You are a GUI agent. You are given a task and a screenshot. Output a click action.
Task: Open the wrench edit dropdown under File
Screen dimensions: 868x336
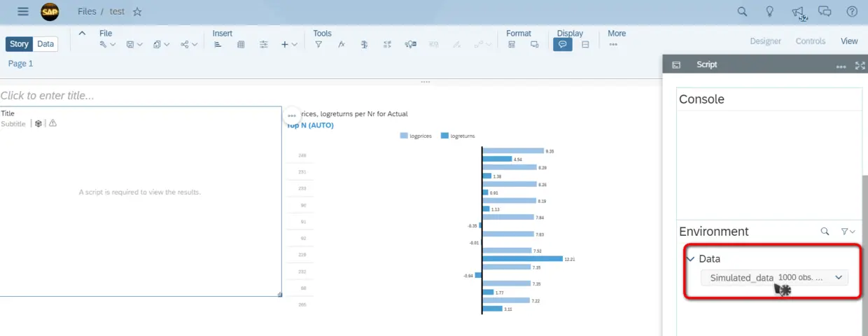tap(107, 45)
